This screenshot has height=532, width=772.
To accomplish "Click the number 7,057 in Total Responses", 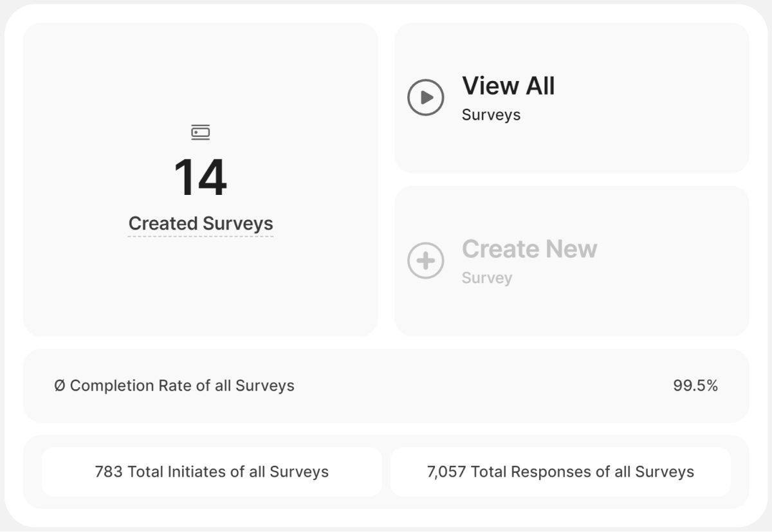I will click(446, 472).
